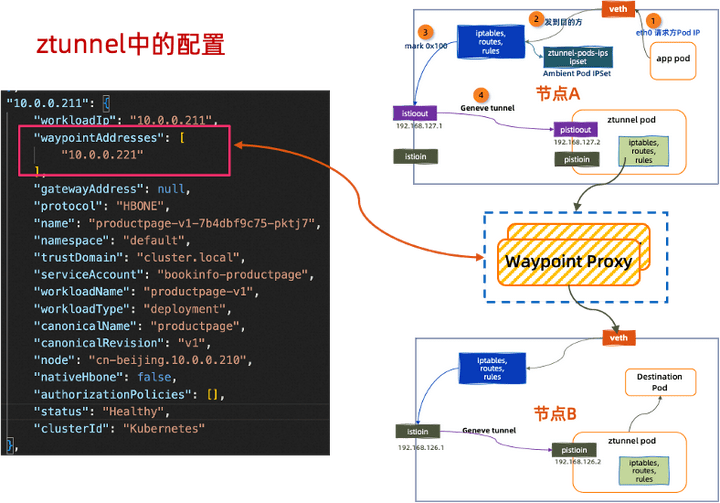Viewport: 720px width, 503px height.
Task: Click the blue iptables box in node A
Action: click(x=492, y=42)
